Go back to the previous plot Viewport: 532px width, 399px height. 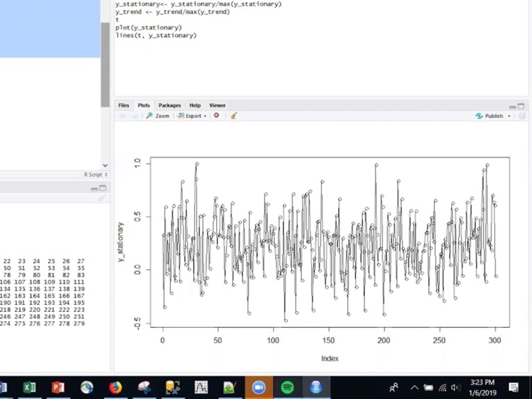point(123,115)
